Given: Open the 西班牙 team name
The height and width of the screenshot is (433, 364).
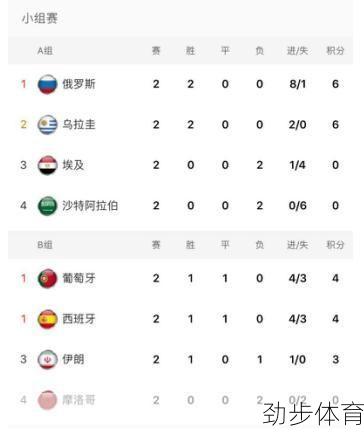Looking at the screenshot, I should coord(79,319).
